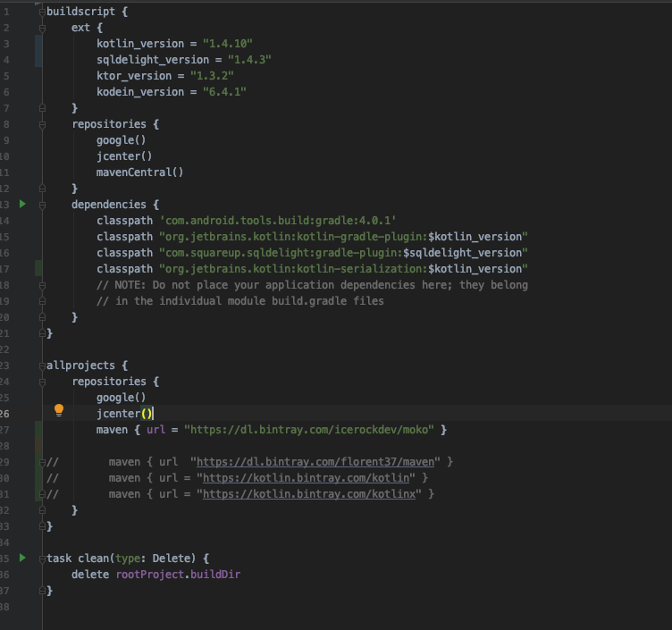Collapse the dependencies block fold marker

click(x=42, y=206)
